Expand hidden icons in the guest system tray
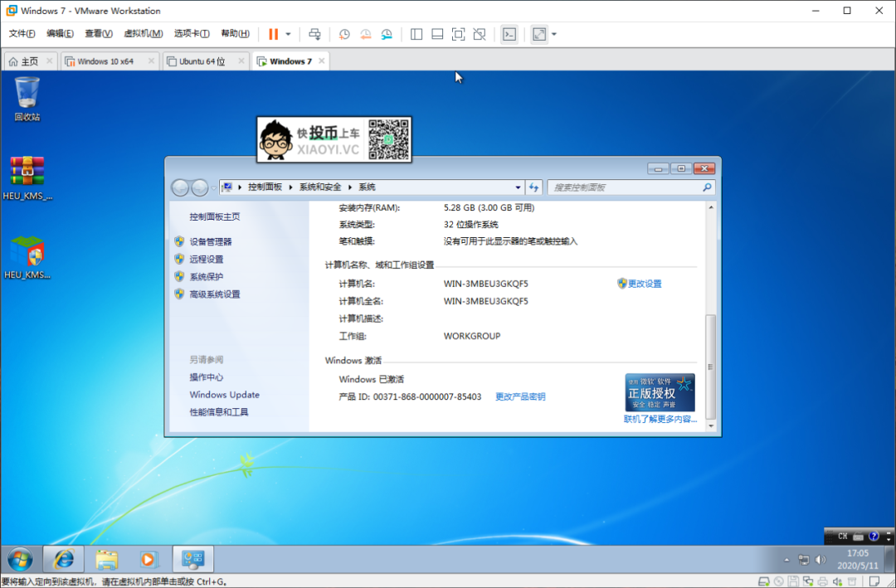896x588 pixels. click(x=786, y=559)
